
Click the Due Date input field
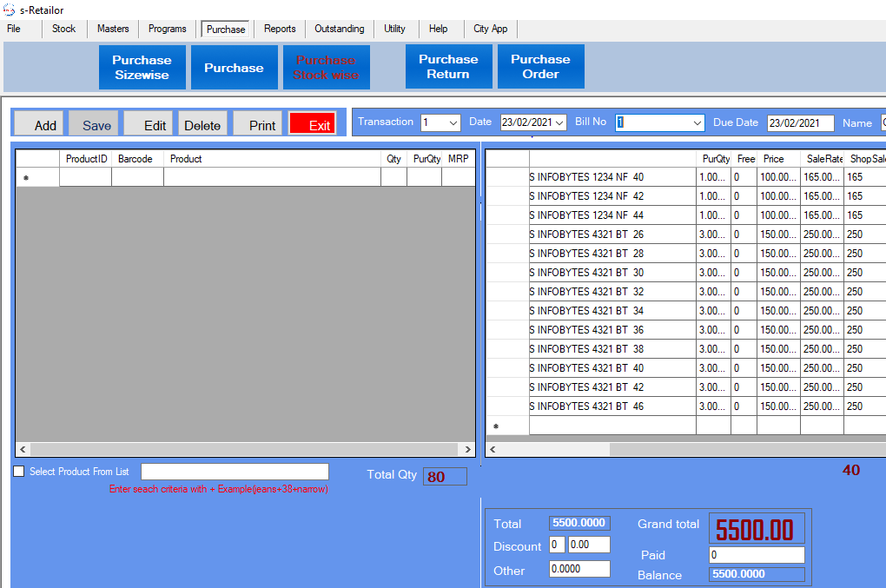(800, 123)
